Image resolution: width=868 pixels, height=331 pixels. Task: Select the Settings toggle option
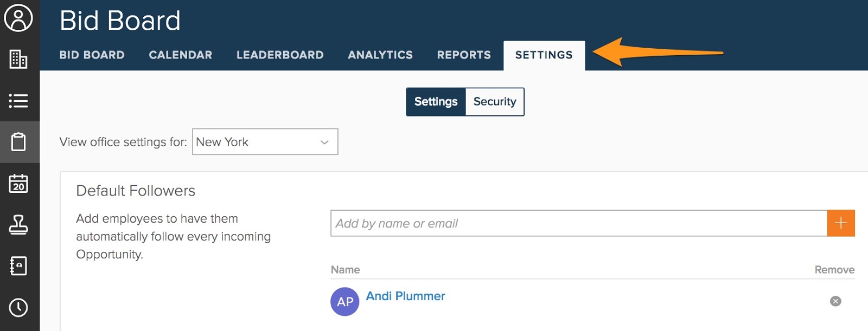[x=436, y=102]
